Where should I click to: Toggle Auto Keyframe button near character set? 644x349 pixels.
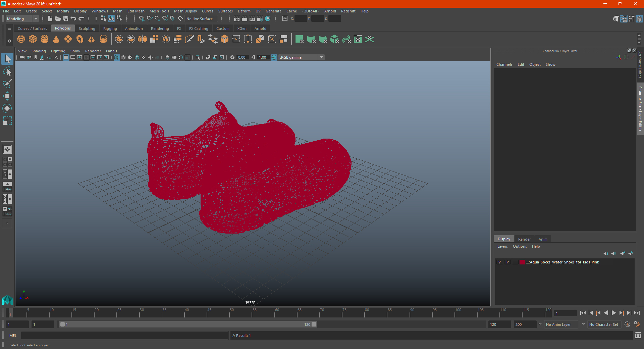[x=627, y=325]
